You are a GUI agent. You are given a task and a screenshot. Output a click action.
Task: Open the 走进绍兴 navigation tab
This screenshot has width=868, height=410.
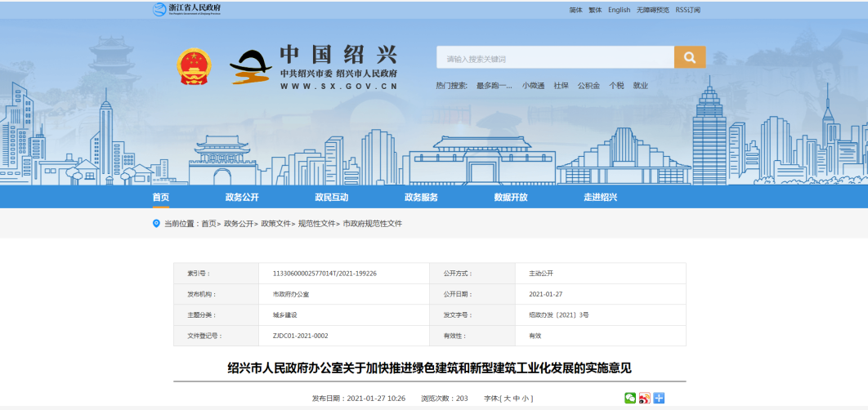[601, 198]
